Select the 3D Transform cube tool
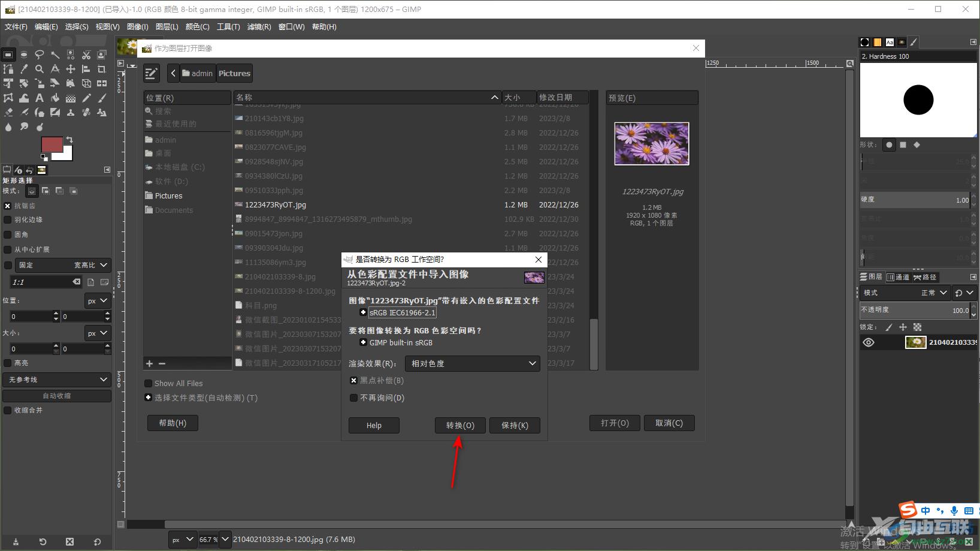Screen dimensions: 980x551 (x=86, y=83)
